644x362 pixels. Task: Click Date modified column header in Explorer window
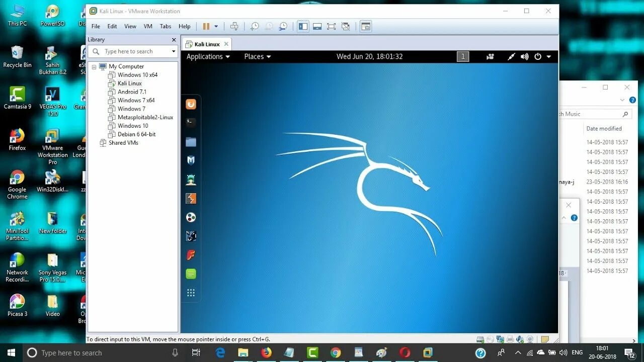coord(604,129)
